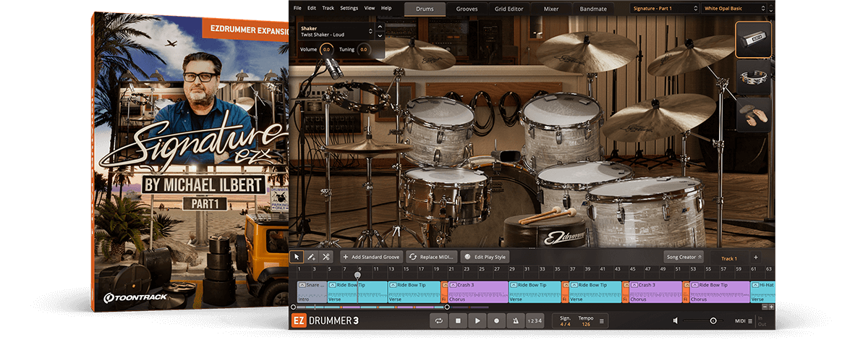Click the shaker percussion thumbnail
This screenshot has height=353, width=868.
tap(753, 40)
